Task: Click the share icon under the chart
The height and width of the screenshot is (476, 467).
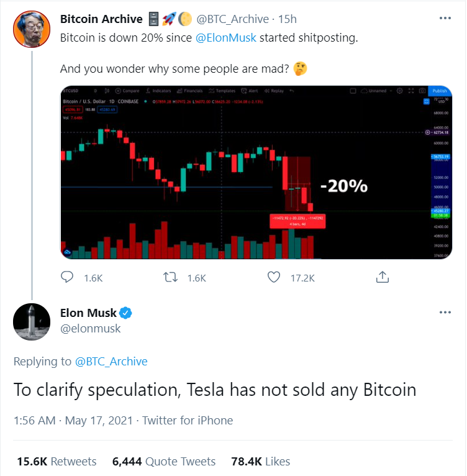Action: (x=383, y=277)
